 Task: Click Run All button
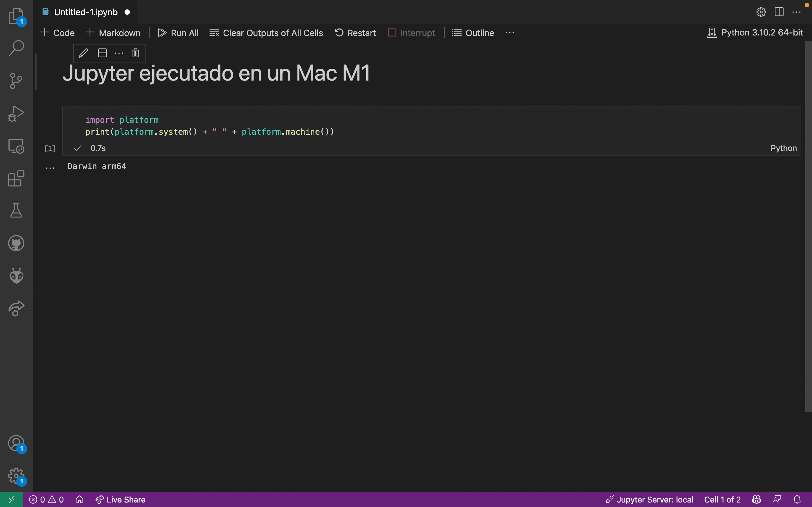point(178,33)
